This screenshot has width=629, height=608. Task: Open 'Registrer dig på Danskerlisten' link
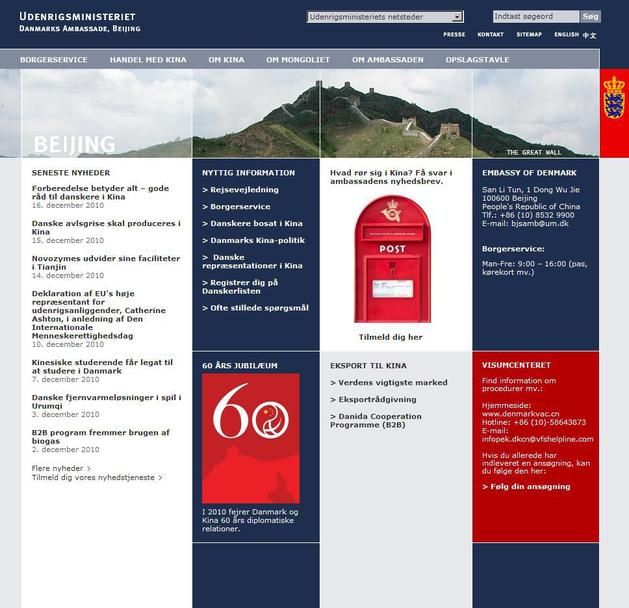tap(240, 287)
